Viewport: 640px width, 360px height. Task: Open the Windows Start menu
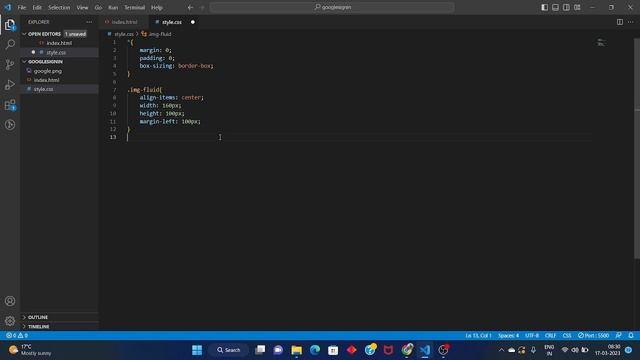[x=197, y=350]
